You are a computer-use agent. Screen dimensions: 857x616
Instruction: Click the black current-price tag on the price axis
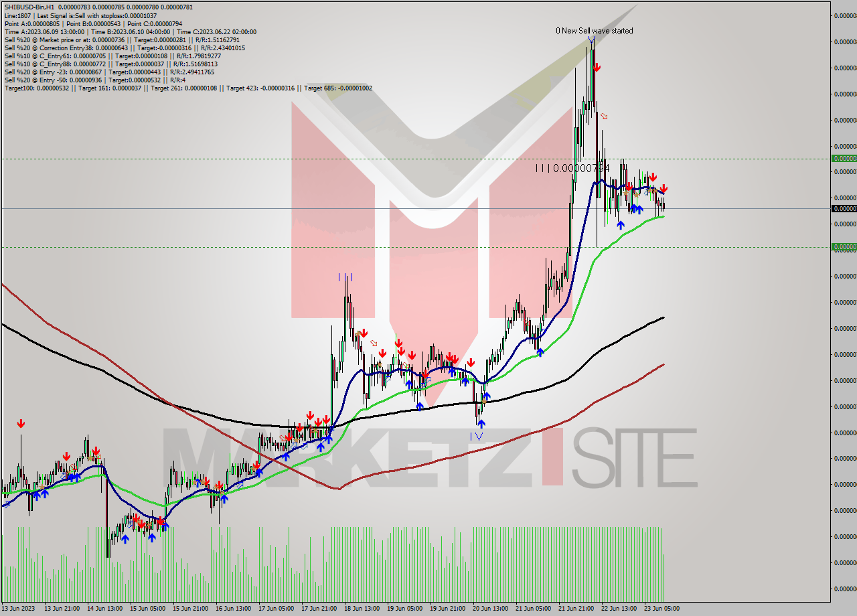pos(844,209)
